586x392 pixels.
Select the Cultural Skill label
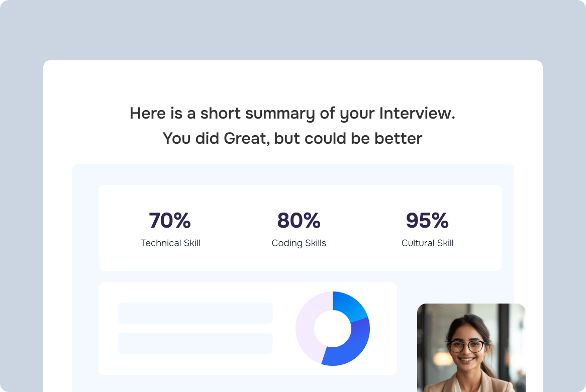(x=427, y=243)
